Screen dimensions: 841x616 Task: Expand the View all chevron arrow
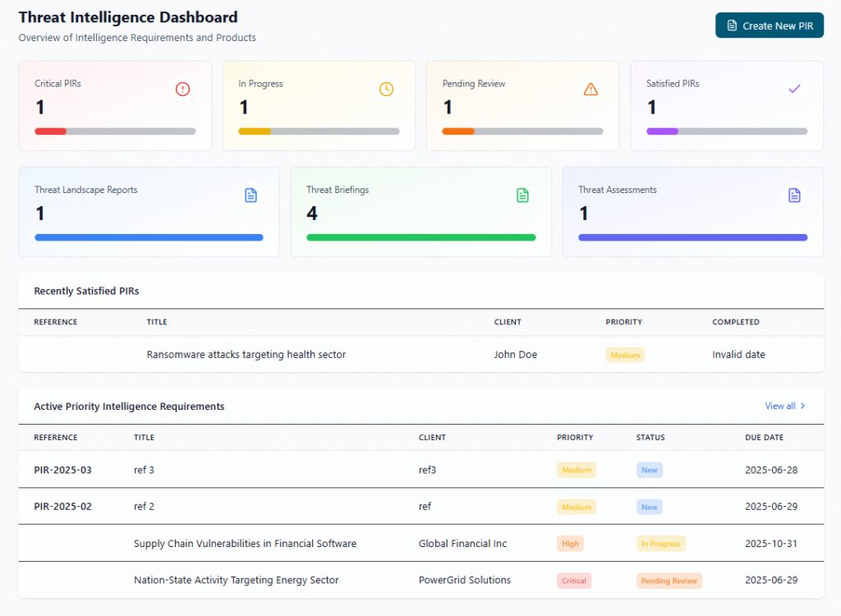802,407
